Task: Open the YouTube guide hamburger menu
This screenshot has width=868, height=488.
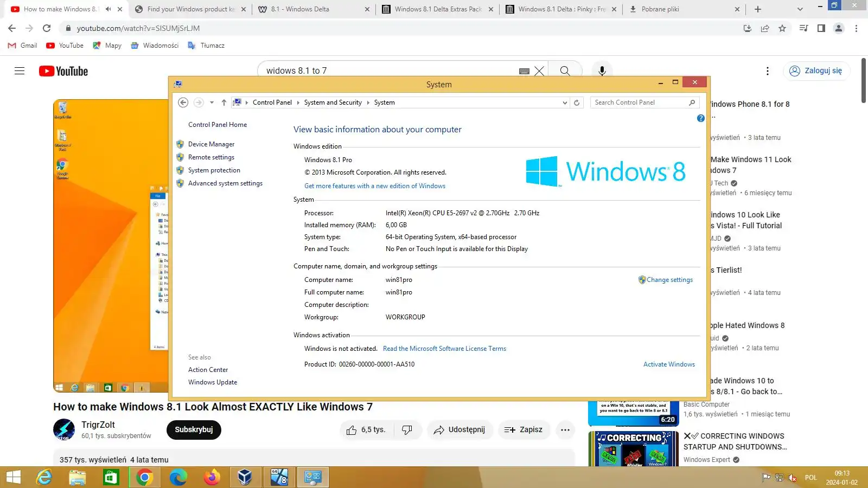Action: point(20,71)
